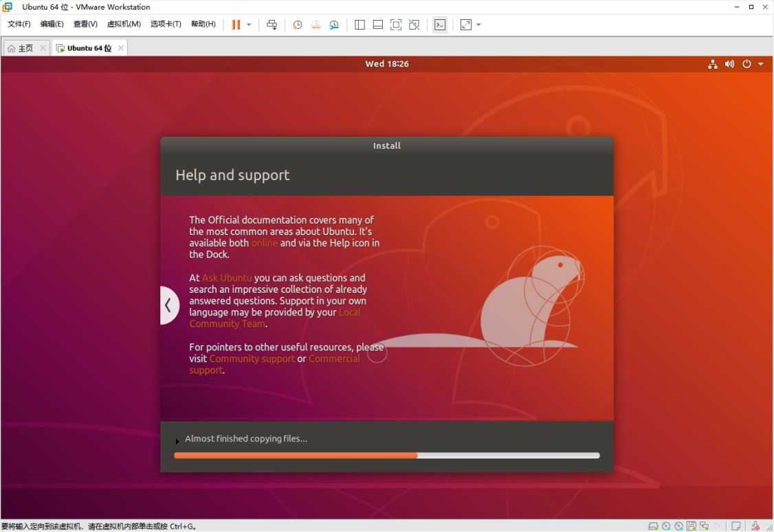Screen dimensions: 774x532
Task: Click the VMware Tools install warning icon
Action: pos(755,526)
